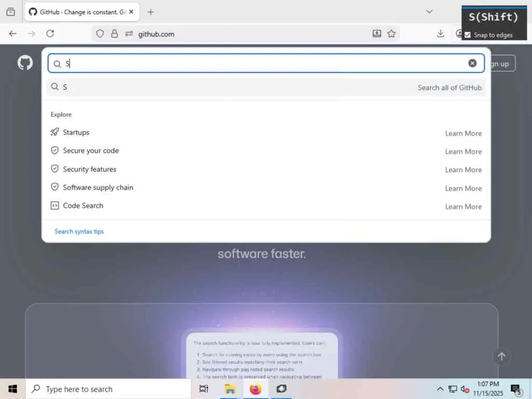Toggle the Snap to edges checkbox
The width and height of the screenshot is (532, 399).
[468, 35]
